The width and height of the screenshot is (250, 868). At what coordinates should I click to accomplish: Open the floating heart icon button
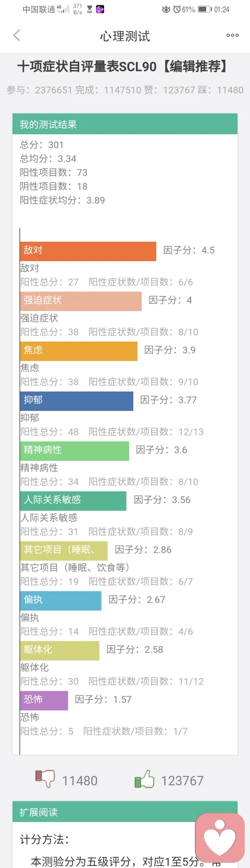tap(220, 838)
